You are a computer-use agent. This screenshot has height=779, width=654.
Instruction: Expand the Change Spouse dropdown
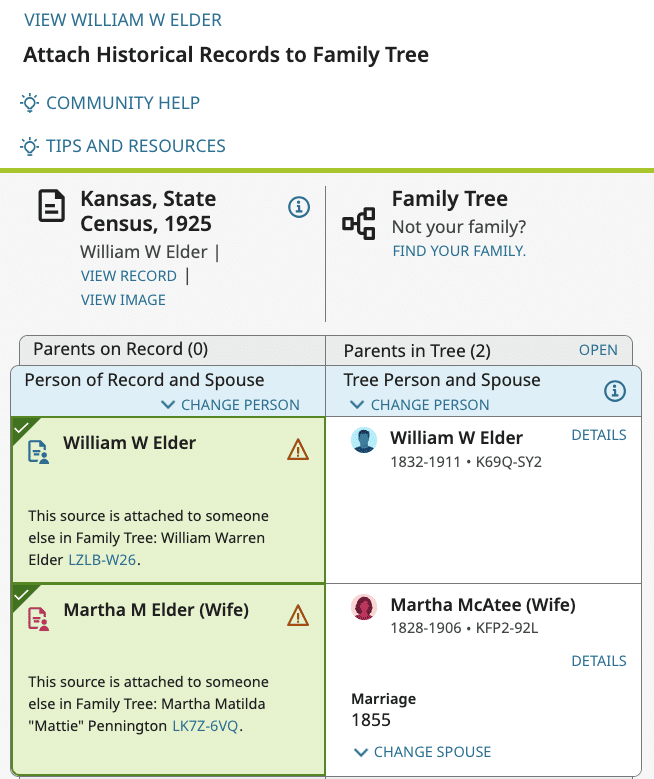(422, 752)
